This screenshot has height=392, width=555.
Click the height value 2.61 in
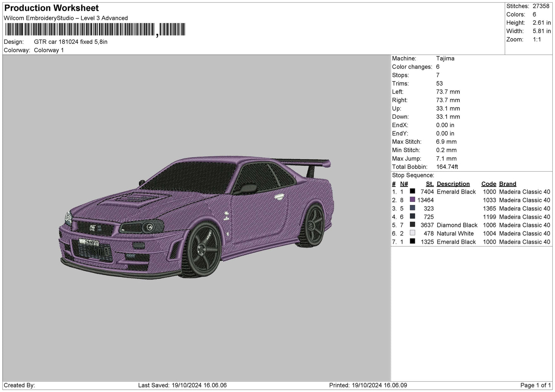pos(542,23)
